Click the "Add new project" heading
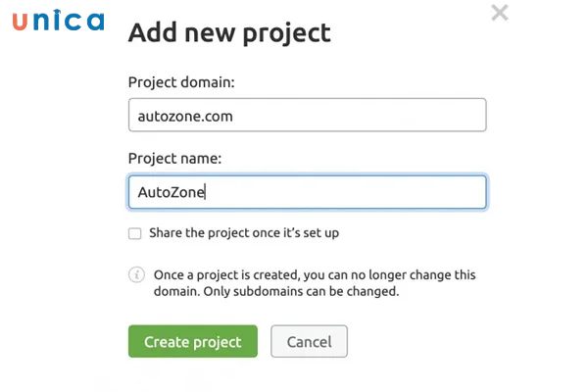The image size is (588, 392). (229, 32)
